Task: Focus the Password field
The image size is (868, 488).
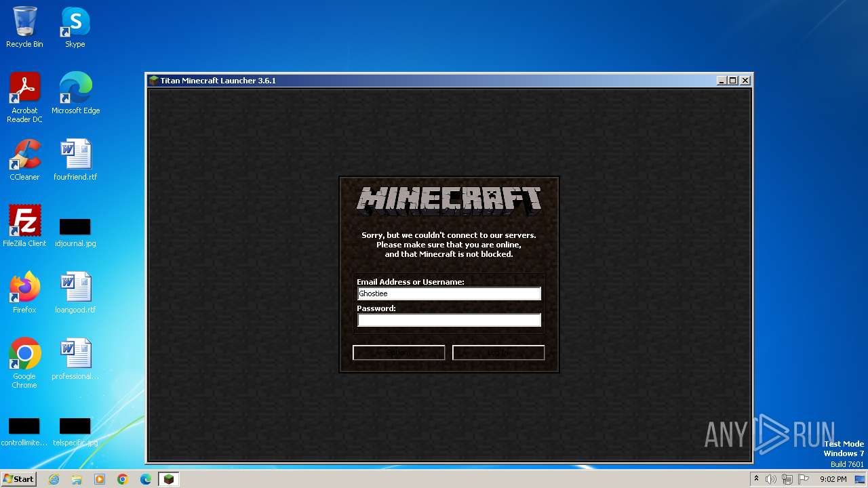Action: [449, 320]
